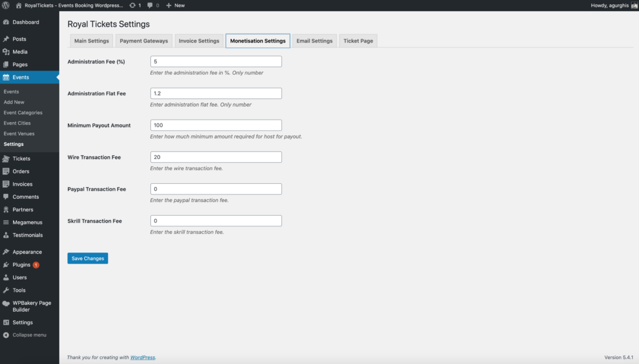This screenshot has height=364, width=639.
Task: Open the Ticket Page tab
Action: pos(358,41)
